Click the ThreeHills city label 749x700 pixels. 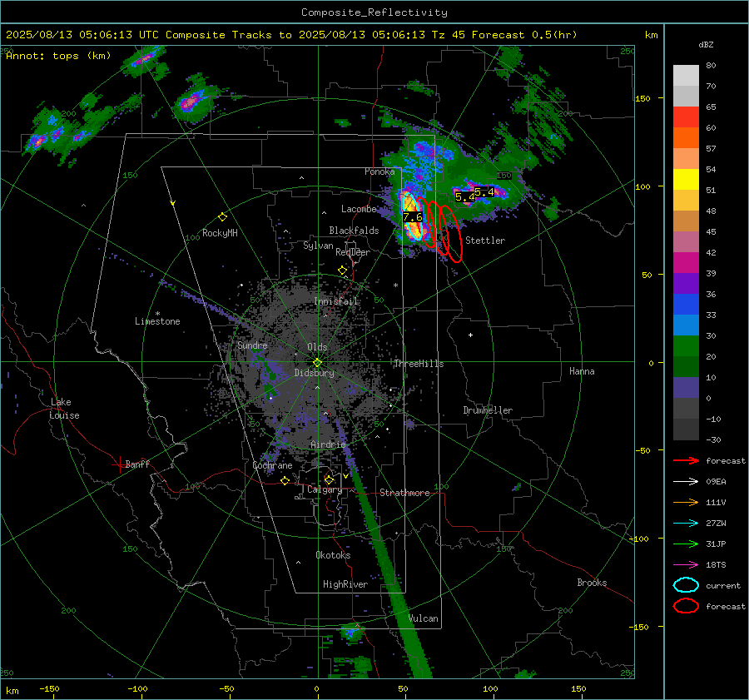419,364
